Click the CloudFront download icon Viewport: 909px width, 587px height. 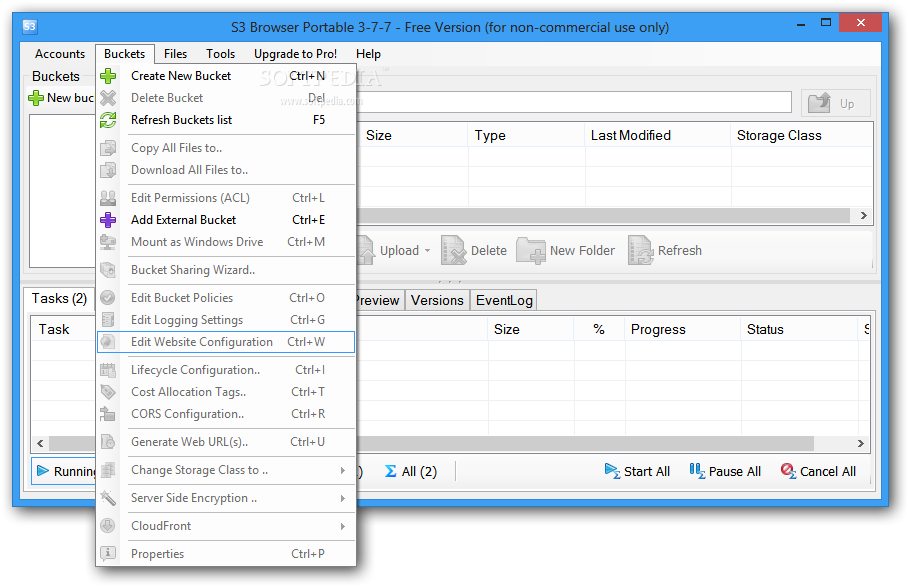click(x=108, y=526)
